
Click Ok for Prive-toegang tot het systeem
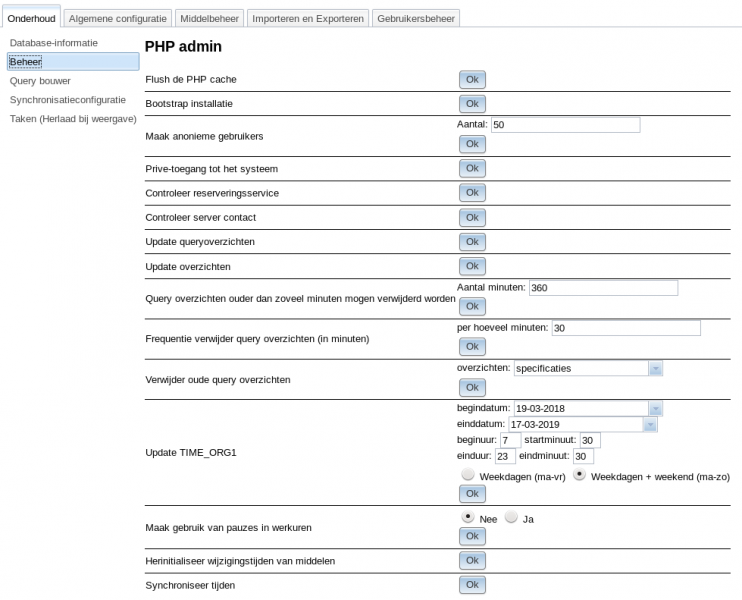tap(472, 168)
